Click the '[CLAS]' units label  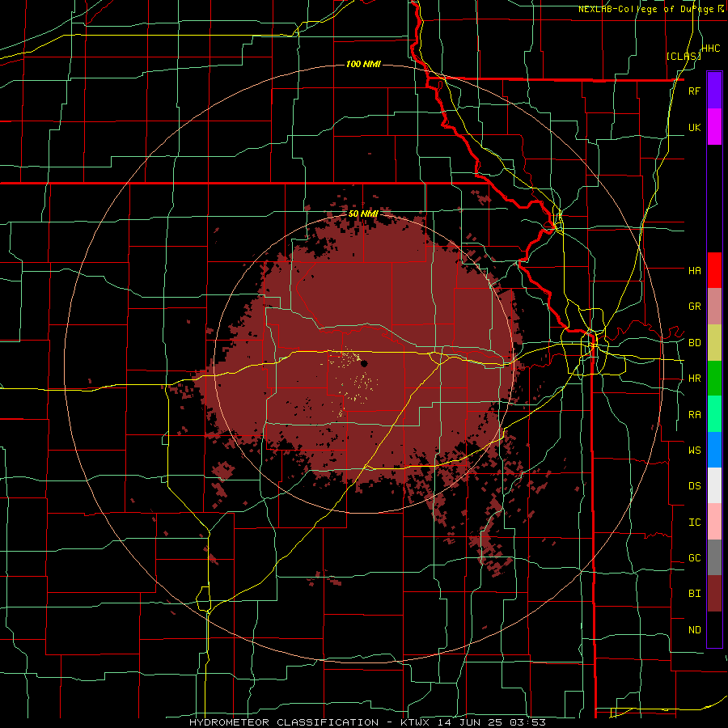click(x=684, y=56)
